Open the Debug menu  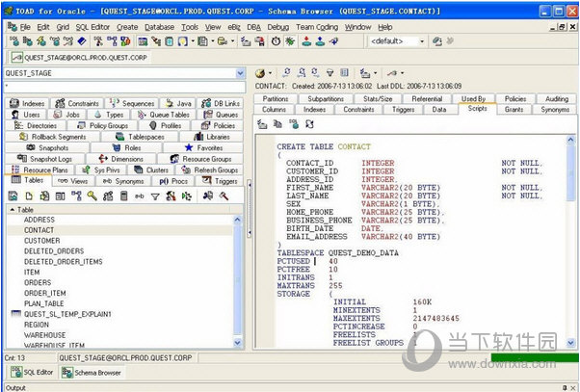(x=278, y=27)
